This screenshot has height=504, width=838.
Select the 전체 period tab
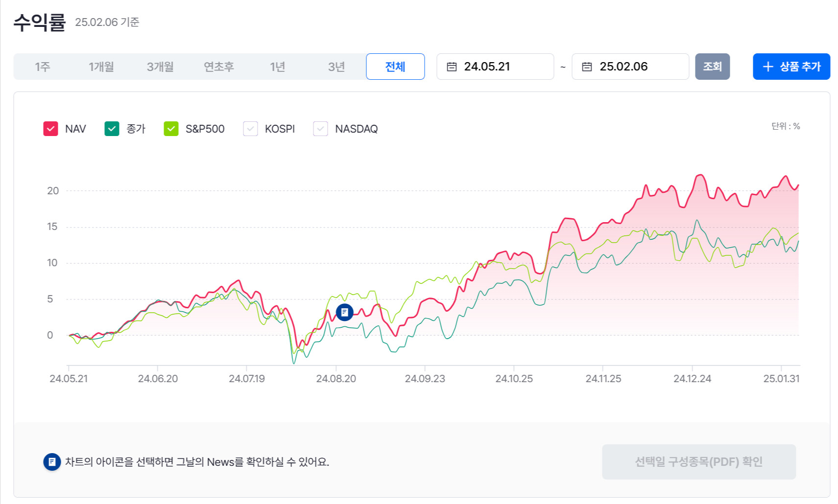395,67
